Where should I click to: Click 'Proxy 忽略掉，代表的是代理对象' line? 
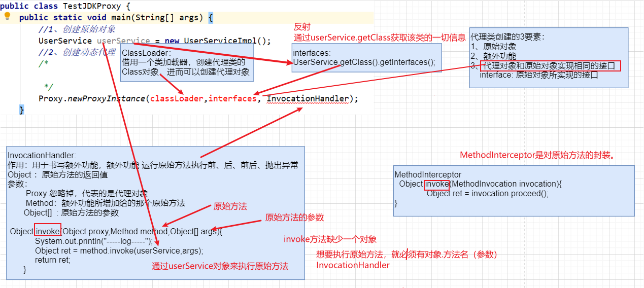point(87,193)
